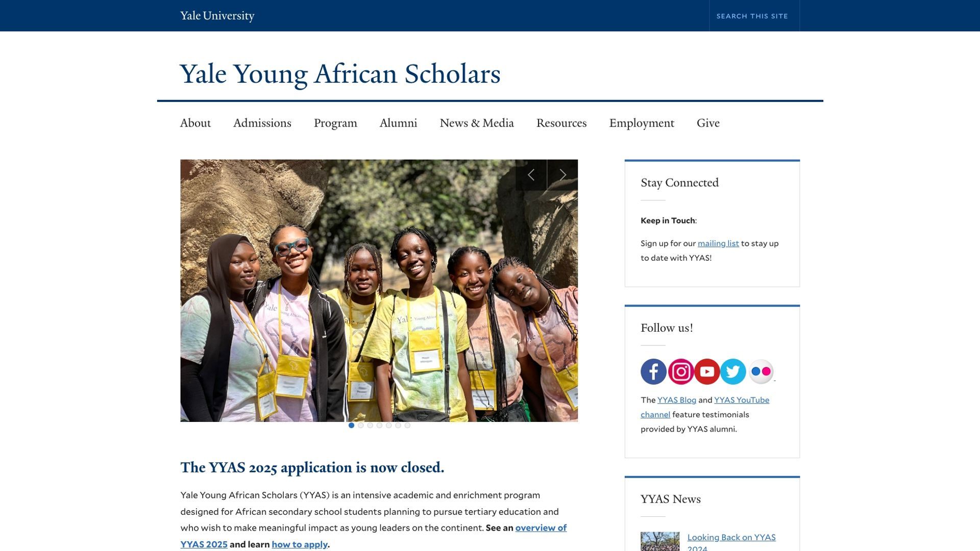Screen dimensions: 980x551
Task: Show the previous slideshow image
Action: tap(531, 175)
